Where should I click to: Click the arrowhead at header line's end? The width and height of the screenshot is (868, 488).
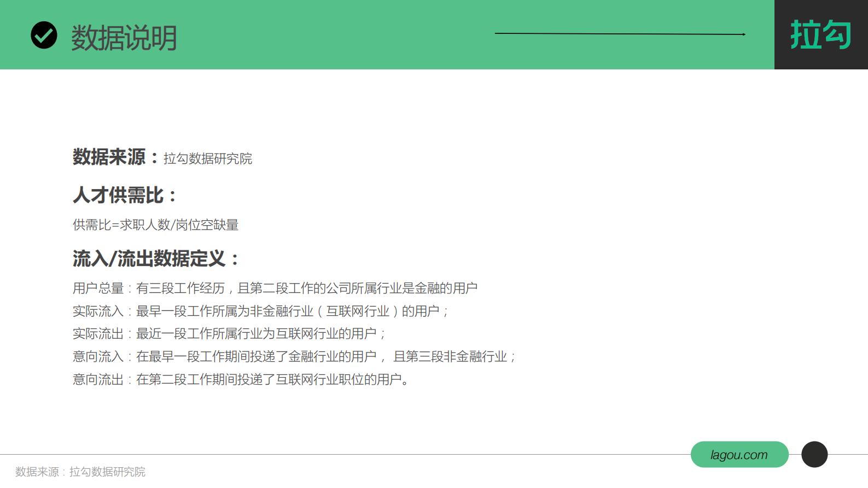[x=744, y=34]
